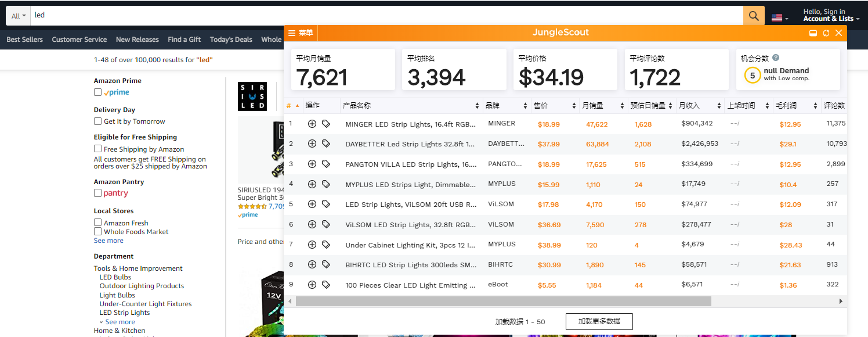868x337 pixels.
Task: Click the Amazon search input field
Action: click(386, 16)
